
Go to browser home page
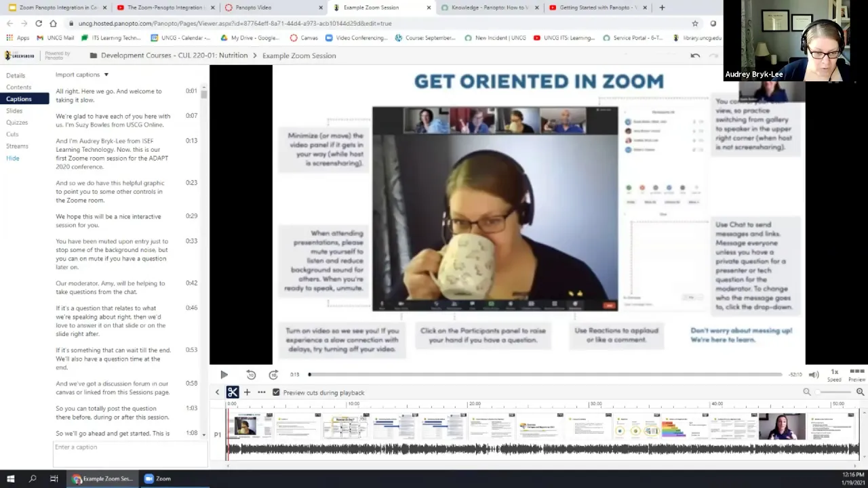click(x=53, y=23)
